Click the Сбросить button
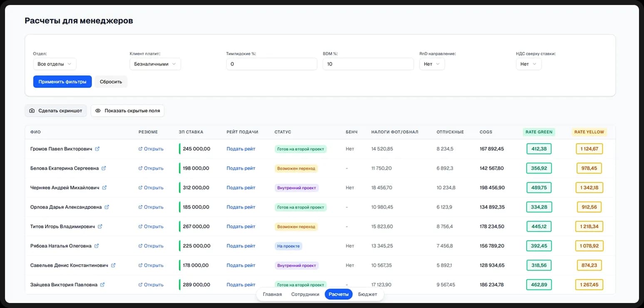This screenshot has height=308, width=644. (111, 82)
